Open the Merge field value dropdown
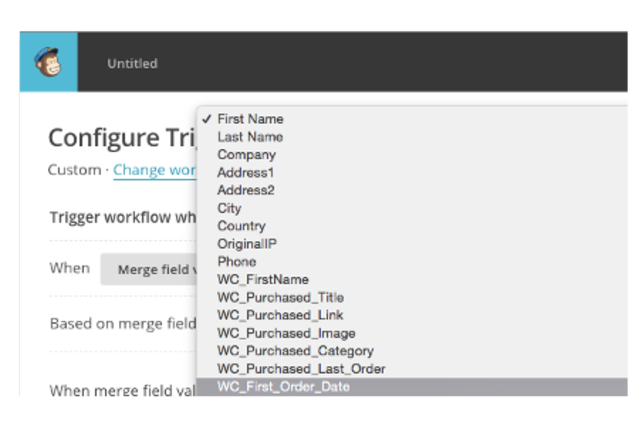This screenshot has height=426, width=640. (x=149, y=269)
